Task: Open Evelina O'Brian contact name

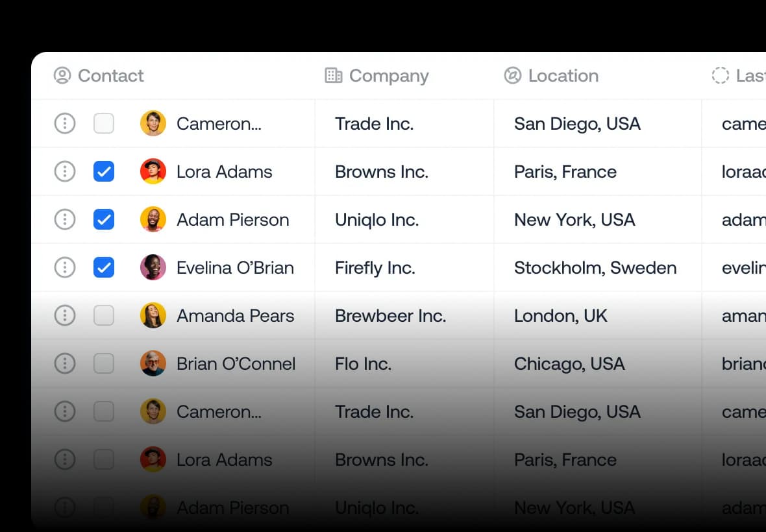Action: pos(235,267)
